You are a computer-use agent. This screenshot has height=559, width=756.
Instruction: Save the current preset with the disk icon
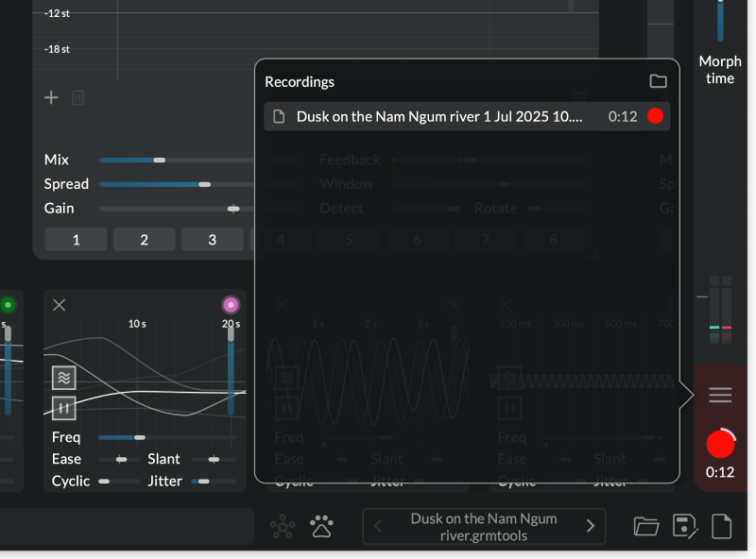point(684,526)
